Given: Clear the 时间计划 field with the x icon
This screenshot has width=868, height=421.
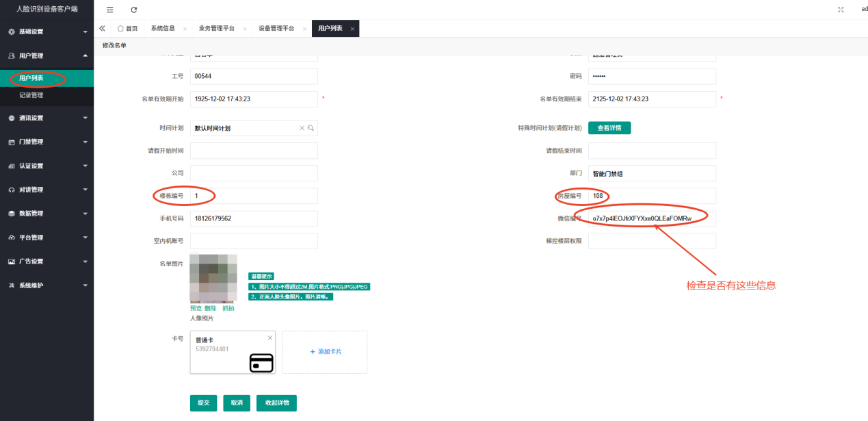Looking at the screenshot, I should 302,128.
